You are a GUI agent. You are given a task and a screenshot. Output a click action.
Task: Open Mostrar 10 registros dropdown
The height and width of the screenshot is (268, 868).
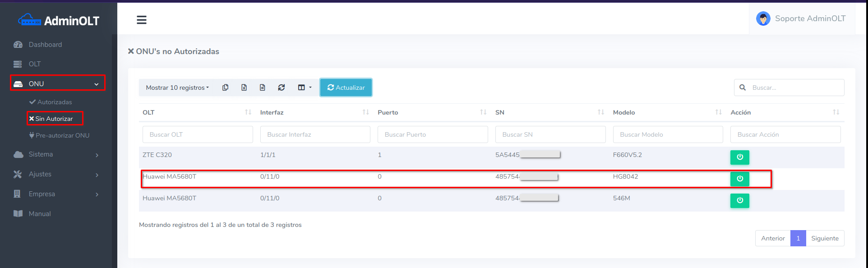177,88
